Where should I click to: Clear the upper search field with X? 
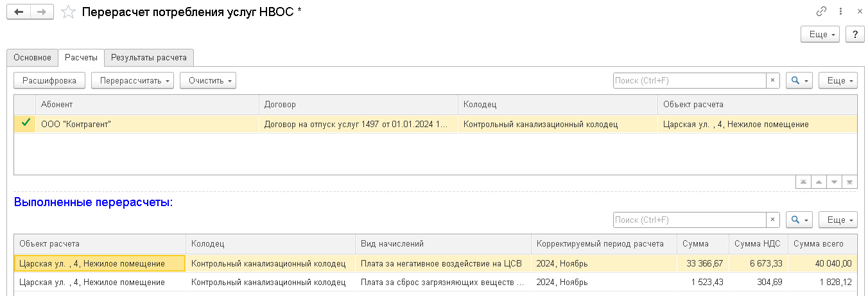coord(773,80)
